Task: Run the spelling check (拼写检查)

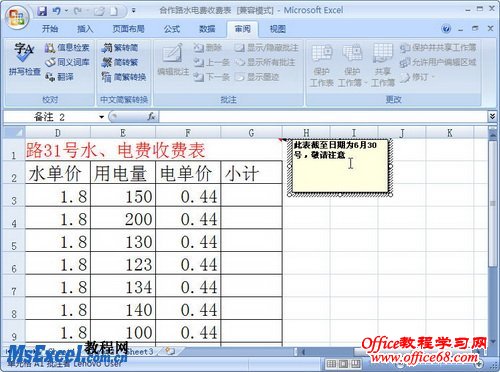Action: click(24, 59)
